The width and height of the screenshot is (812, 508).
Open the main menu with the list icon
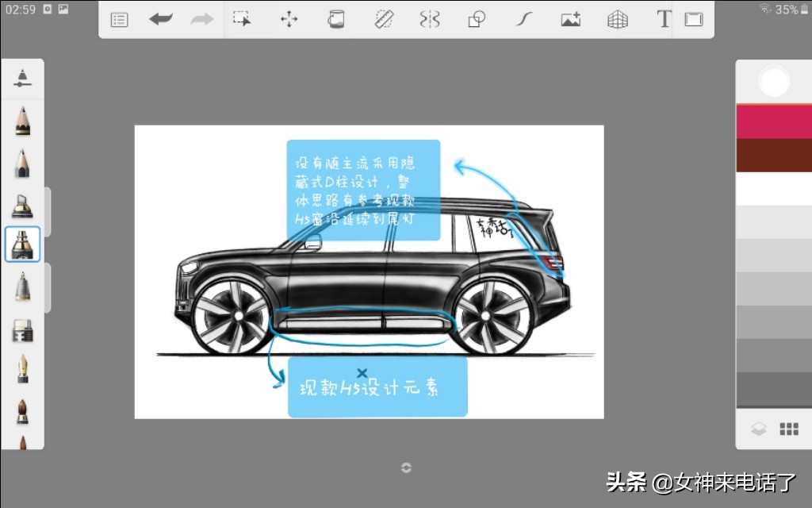point(119,18)
